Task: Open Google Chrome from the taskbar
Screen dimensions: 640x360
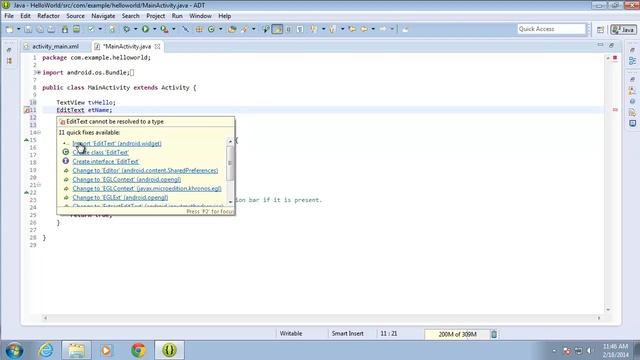Action: [138, 350]
